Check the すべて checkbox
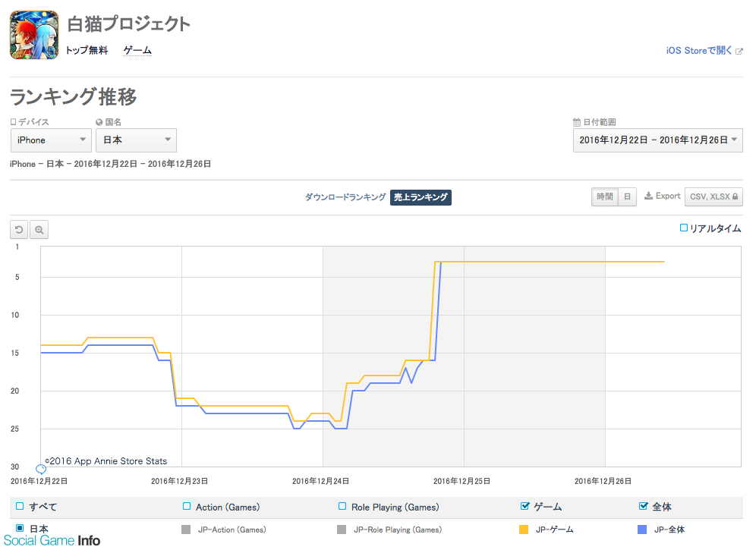This screenshot has width=756, height=550. coord(20,506)
